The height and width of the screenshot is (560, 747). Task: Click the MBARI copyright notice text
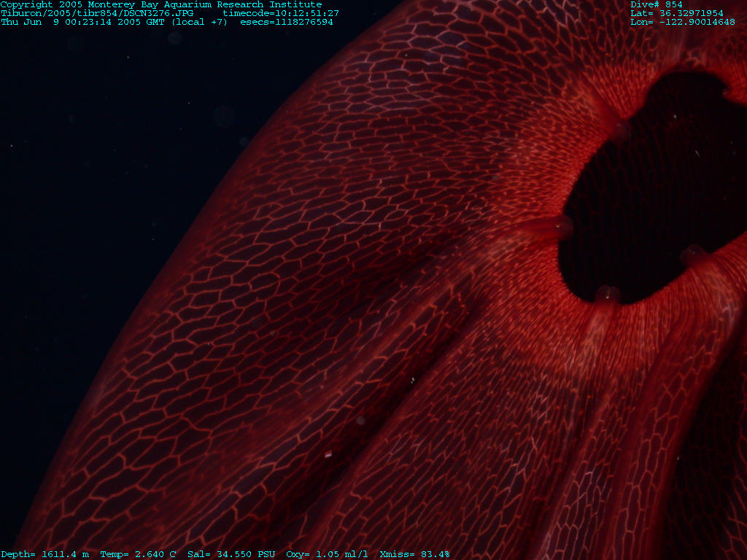click(x=160, y=4)
